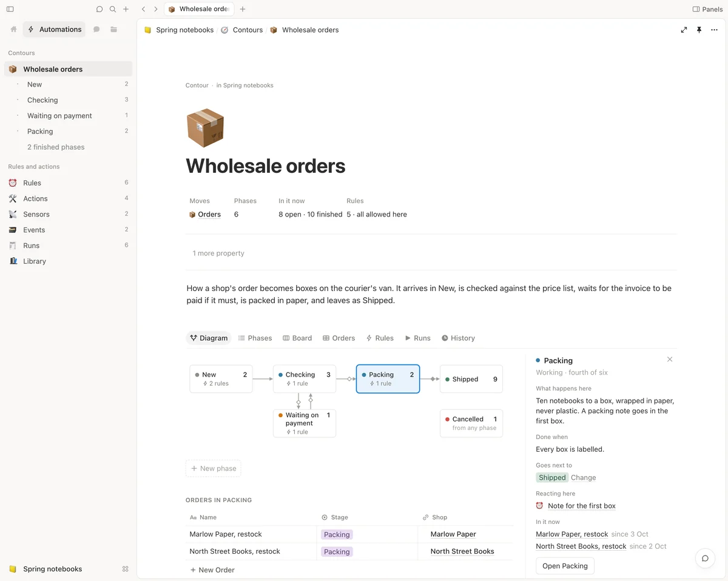
Task: Toggle the left sidebar icon
Action: (10, 9)
